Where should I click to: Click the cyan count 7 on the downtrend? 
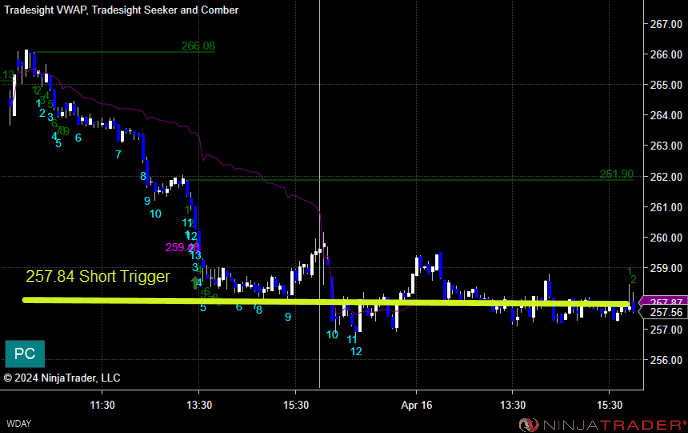coord(118,154)
